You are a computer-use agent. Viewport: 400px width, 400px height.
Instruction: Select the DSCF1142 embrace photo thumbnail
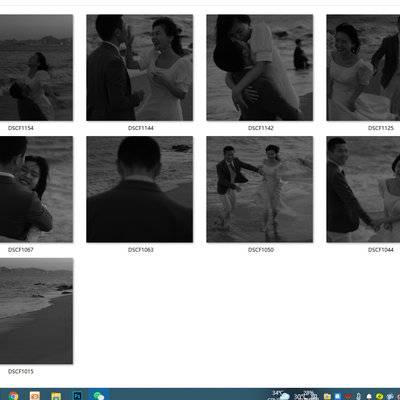click(259, 68)
